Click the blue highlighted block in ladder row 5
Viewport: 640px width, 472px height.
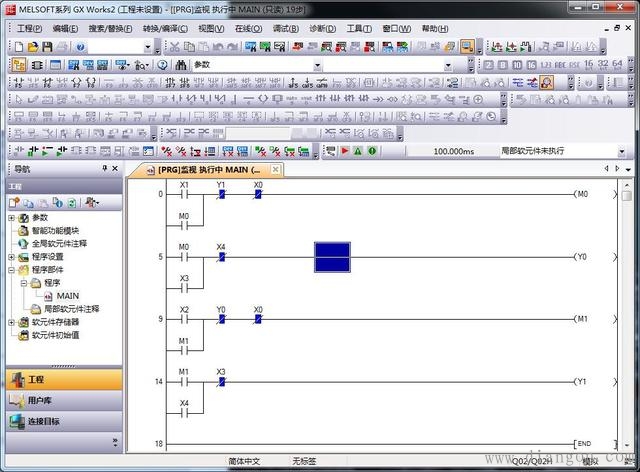(x=332, y=258)
